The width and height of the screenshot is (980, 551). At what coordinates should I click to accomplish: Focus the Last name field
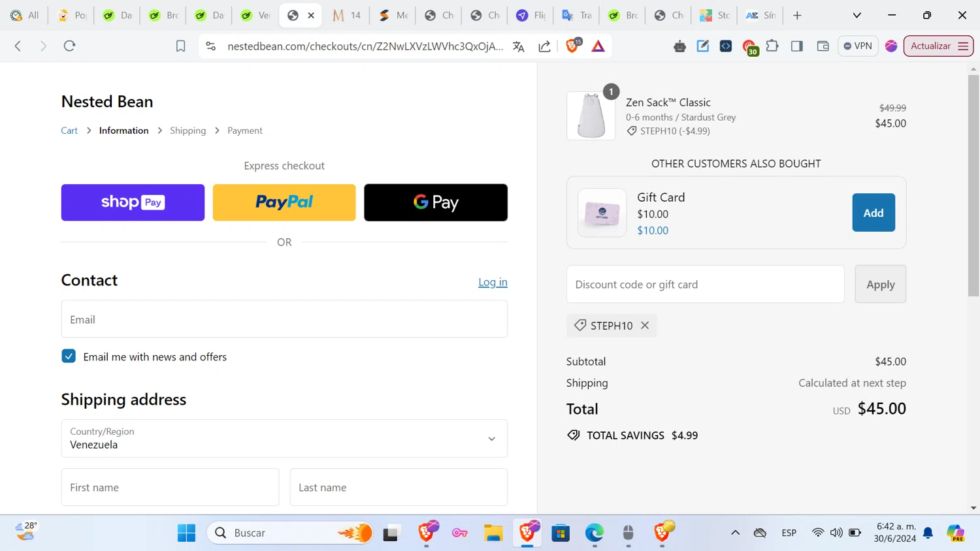[399, 487]
